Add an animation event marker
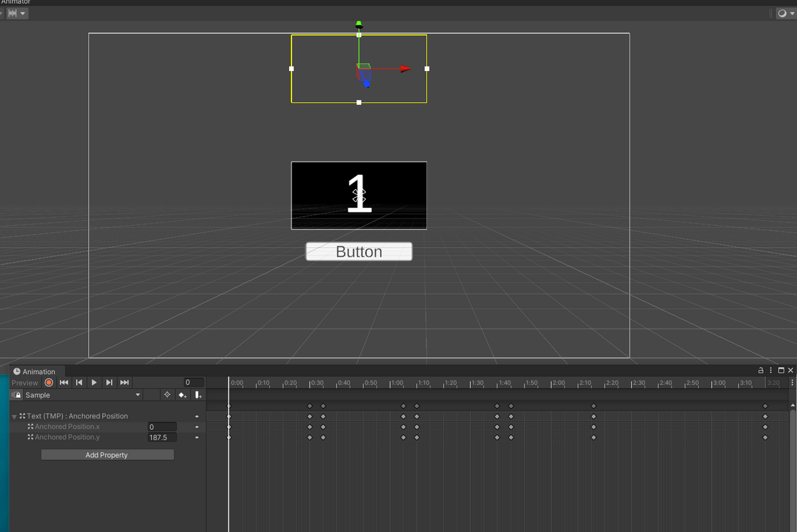 198,395
